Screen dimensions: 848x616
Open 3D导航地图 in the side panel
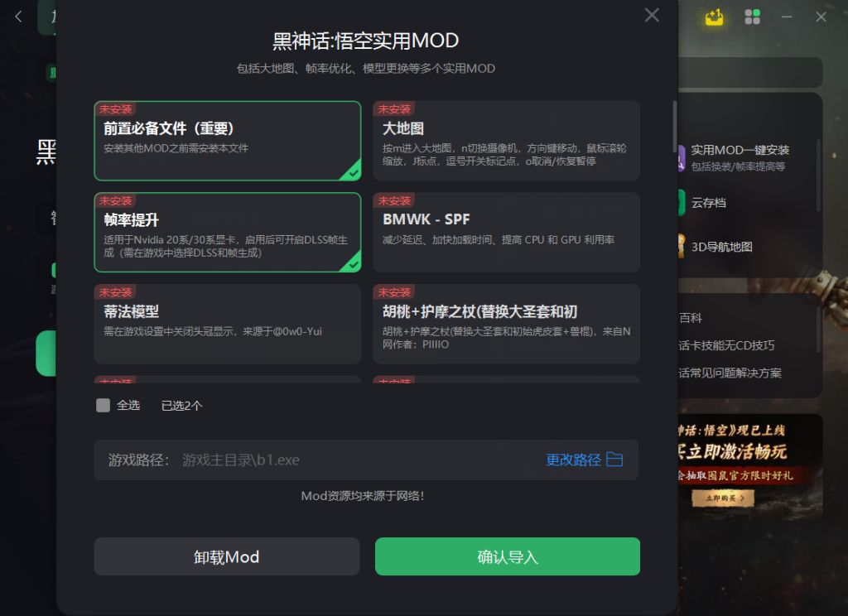[722, 248]
